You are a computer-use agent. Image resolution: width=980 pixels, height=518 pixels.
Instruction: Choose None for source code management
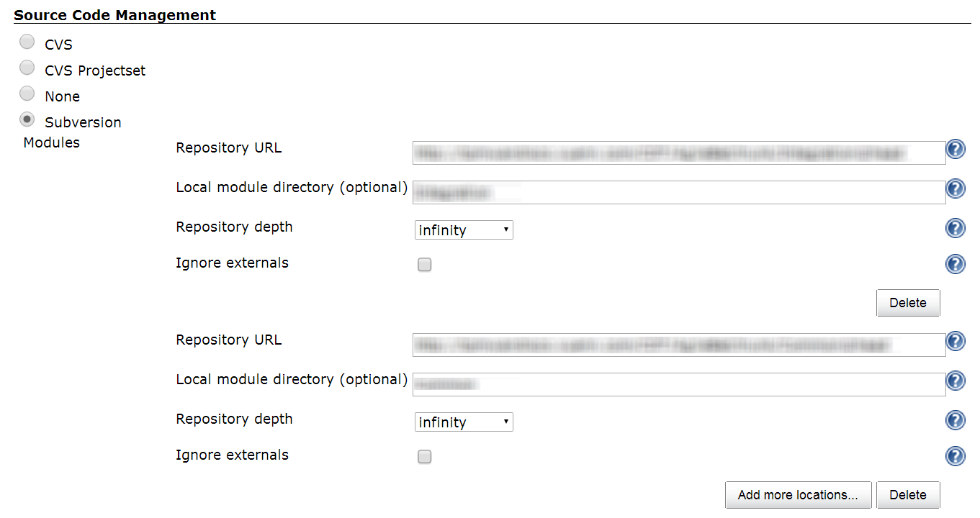(x=27, y=94)
